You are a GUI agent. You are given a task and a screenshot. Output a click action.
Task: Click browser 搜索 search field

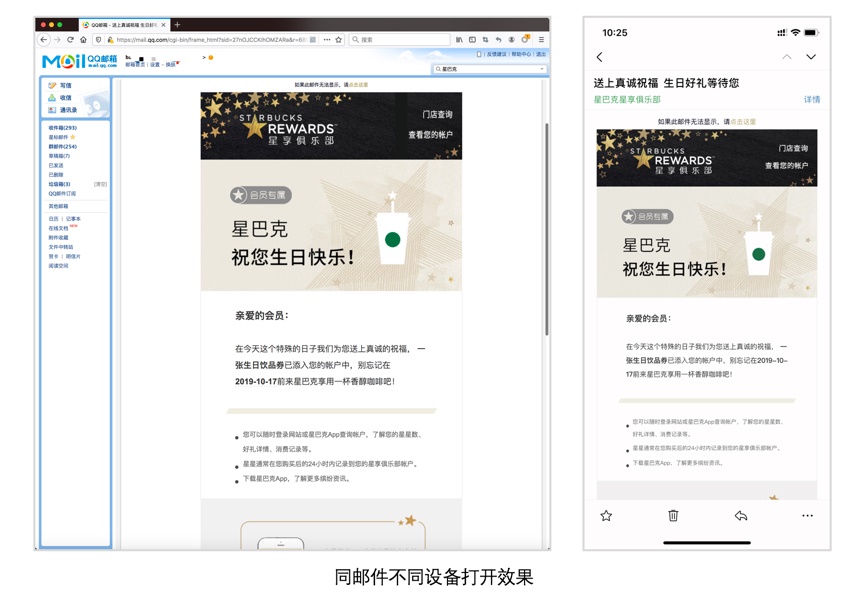click(x=400, y=40)
